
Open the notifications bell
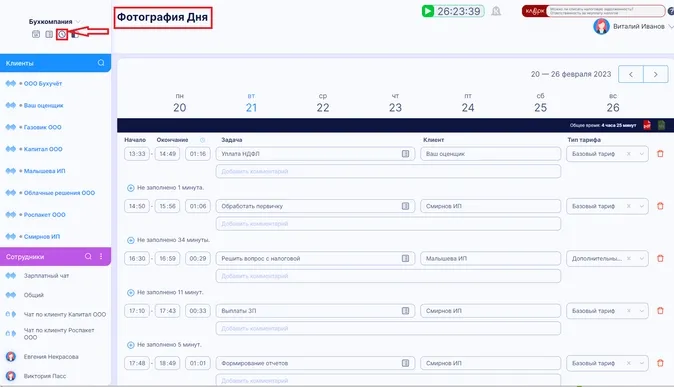pos(496,11)
